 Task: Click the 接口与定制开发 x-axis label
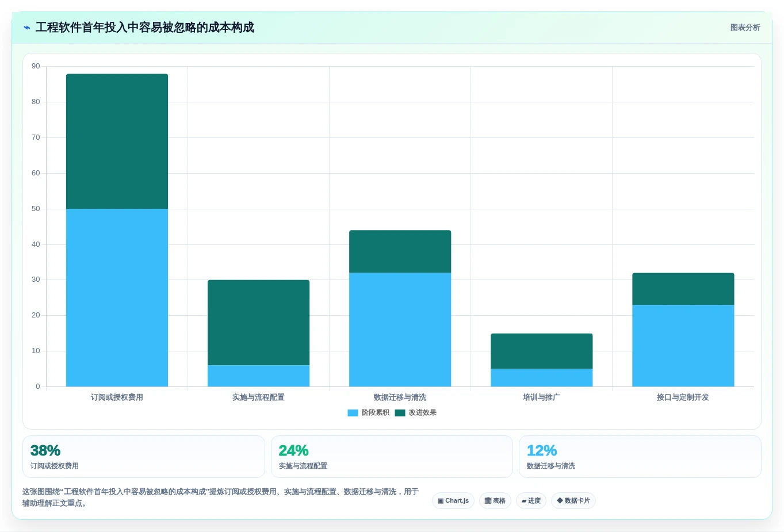coord(683,397)
